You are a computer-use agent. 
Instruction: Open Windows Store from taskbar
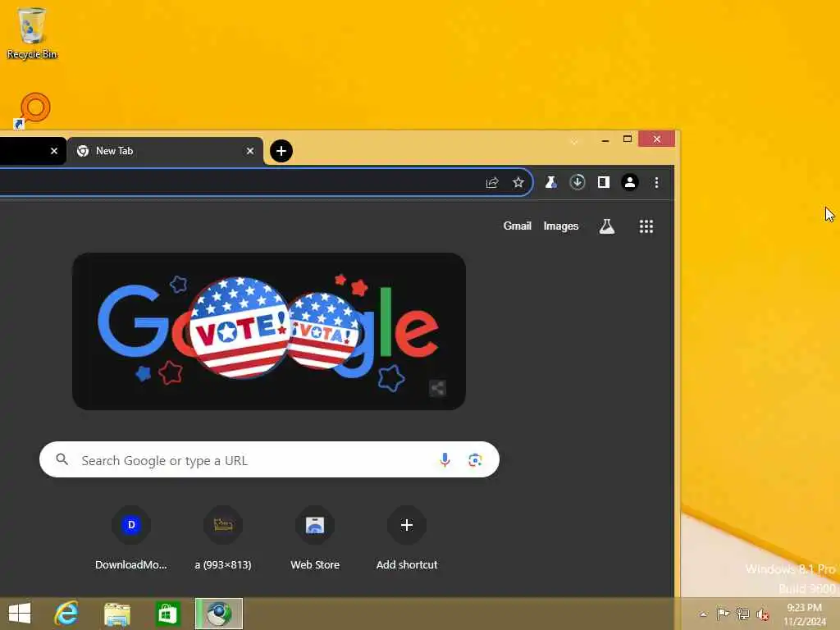[167, 614]
